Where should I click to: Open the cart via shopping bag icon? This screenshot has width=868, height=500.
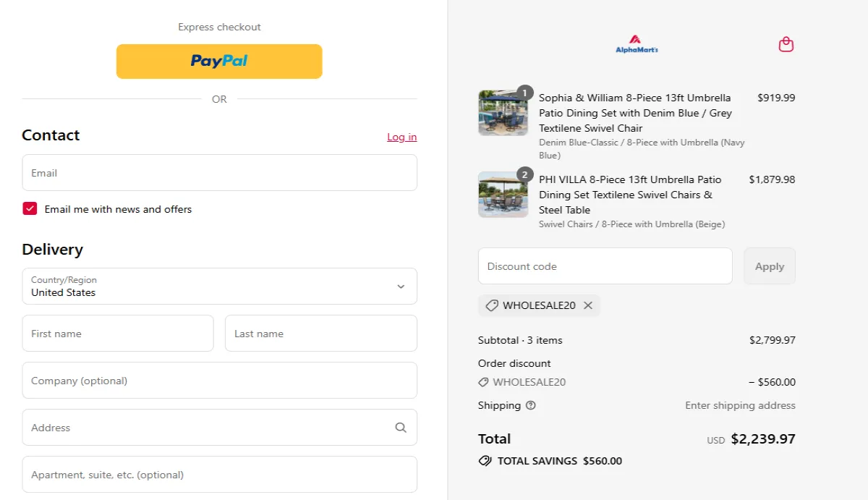786,44
